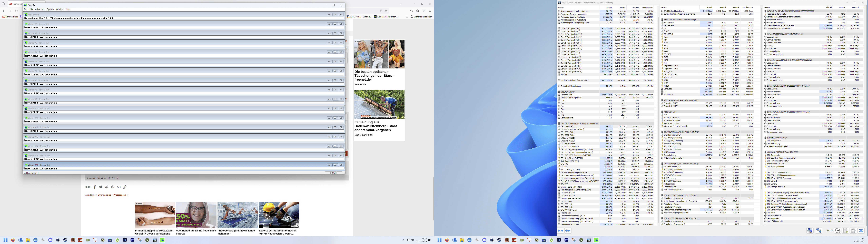This screenshot has width=868, height=244.
Task: Maximize the Worker #5 Torture Test child window
Action: (335, 62)
